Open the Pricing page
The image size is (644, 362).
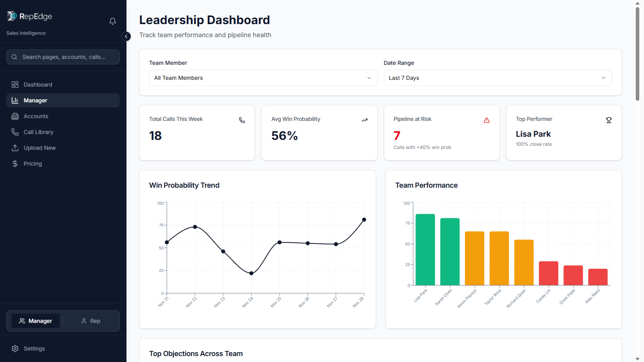pos(32,164)
